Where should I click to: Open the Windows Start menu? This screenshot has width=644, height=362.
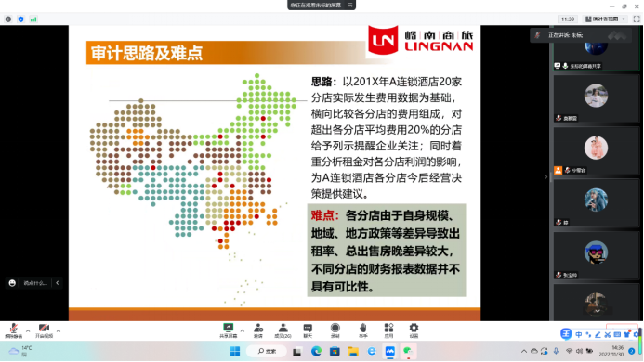(235, 352)
